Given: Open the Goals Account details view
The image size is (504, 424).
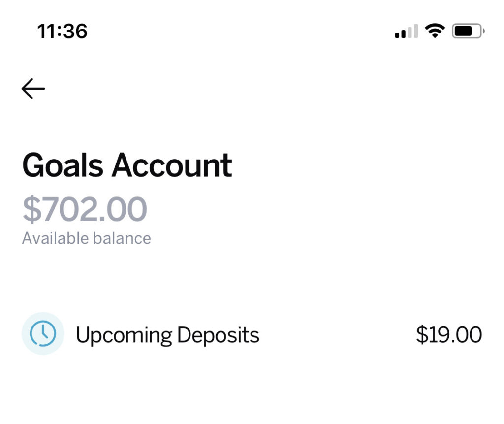Looking at the screenshot, I should click(x=127, y=165).
